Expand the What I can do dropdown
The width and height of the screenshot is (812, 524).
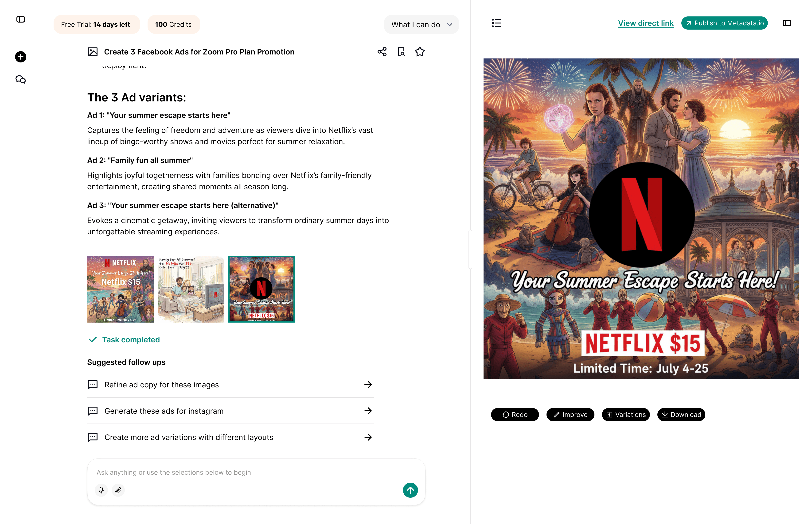point(421,24)
